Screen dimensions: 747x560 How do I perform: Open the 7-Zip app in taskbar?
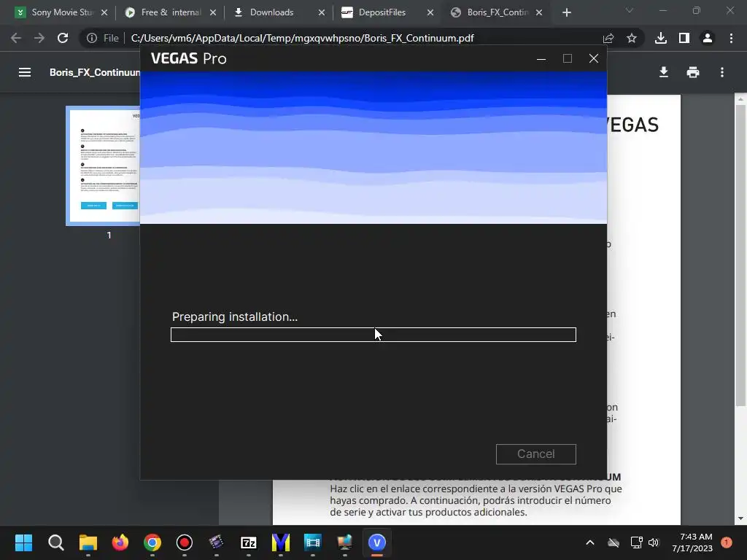pos(249,542)
